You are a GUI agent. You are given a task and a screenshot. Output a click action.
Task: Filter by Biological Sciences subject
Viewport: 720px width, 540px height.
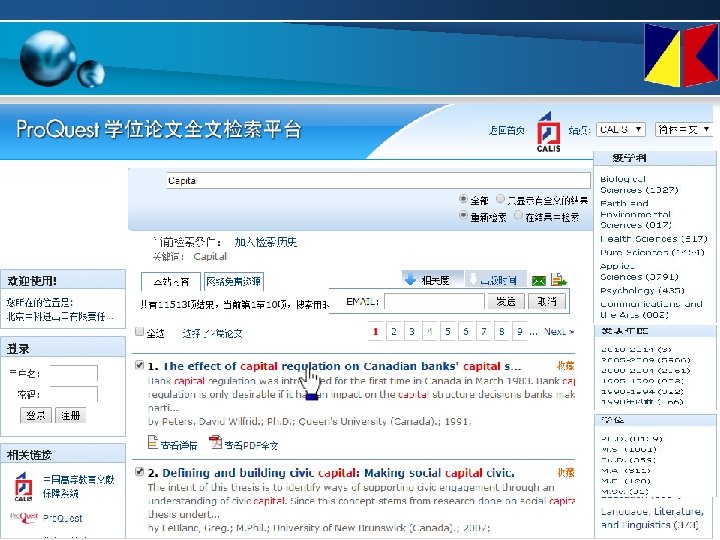coord(639,184)
